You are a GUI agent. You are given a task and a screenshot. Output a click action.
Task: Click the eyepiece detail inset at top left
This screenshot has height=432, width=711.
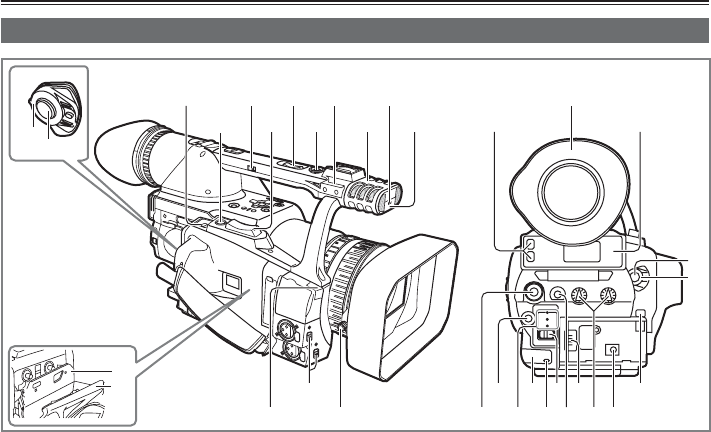(x=49, y=113)
